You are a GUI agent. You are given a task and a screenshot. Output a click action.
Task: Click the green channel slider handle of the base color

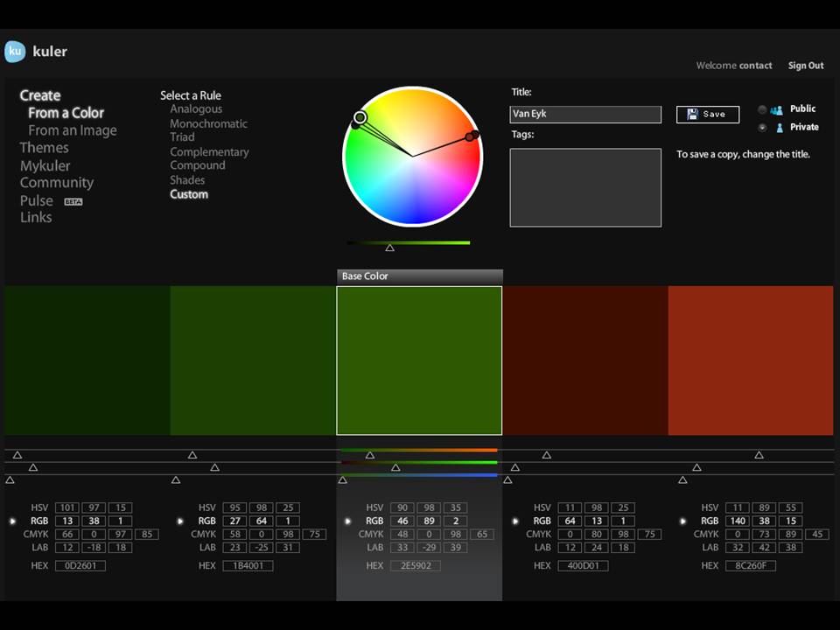(x=395, y=467)
